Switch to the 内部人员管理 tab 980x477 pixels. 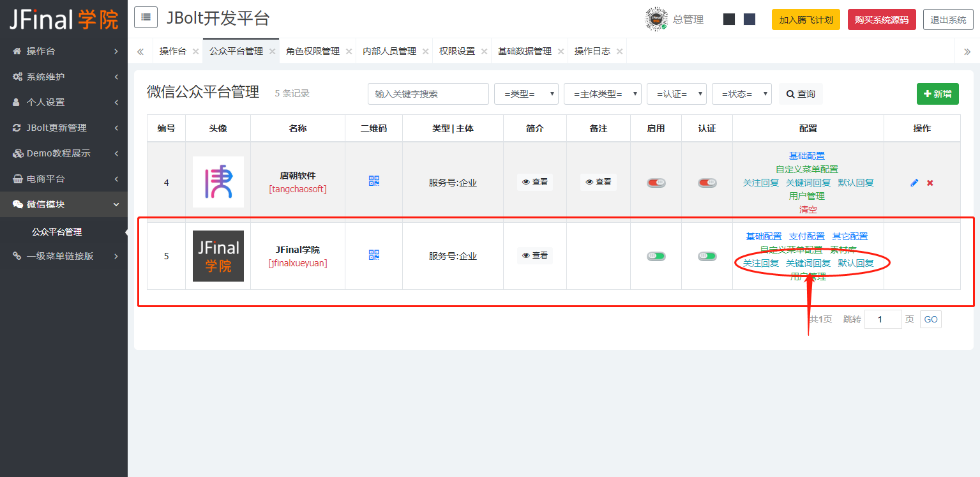[x=389, y=51]
